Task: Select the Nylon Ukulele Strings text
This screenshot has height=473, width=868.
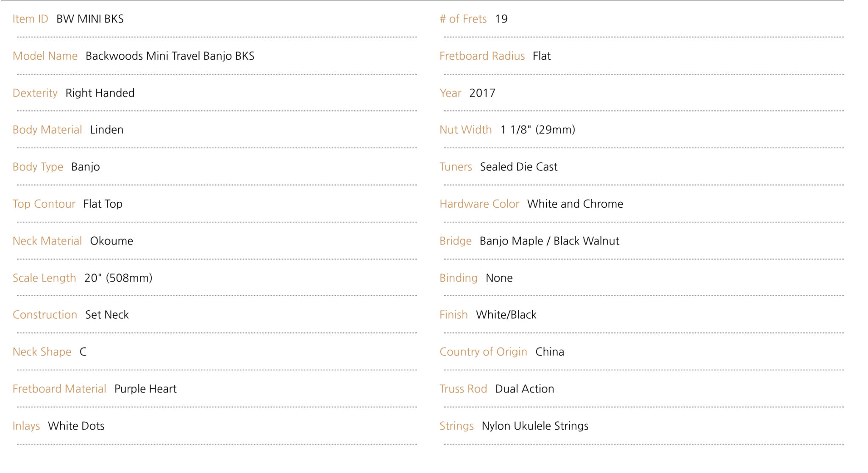Action: 535,426
